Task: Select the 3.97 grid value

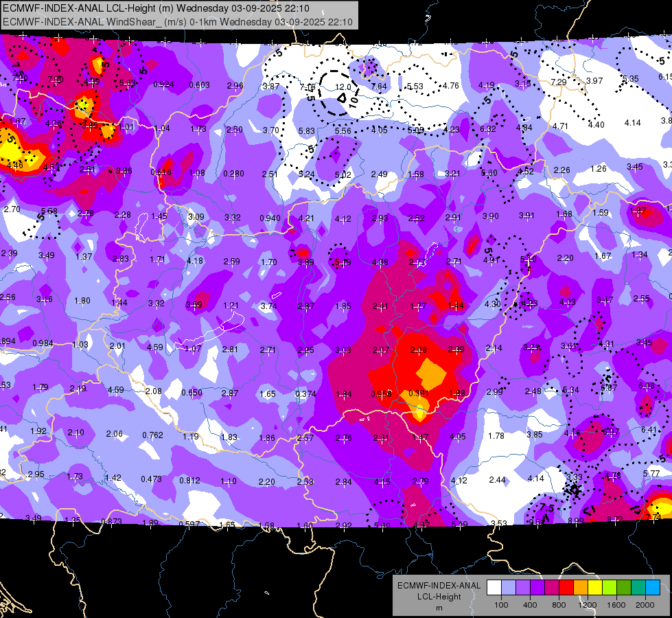Action: (x=594, y=80)
